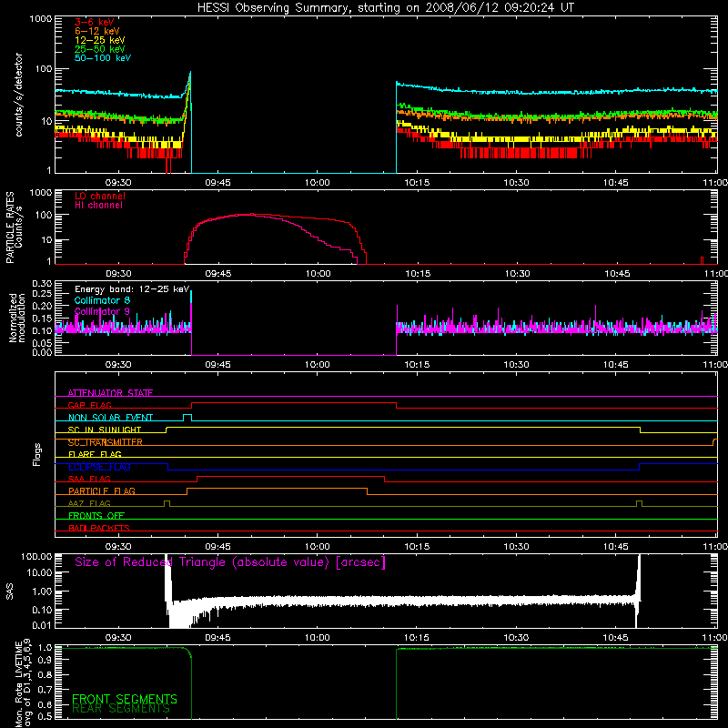The image size is (728, 728).
Task: Click the "PARTICLE_FLAG" label
Action: click(102, 490)
